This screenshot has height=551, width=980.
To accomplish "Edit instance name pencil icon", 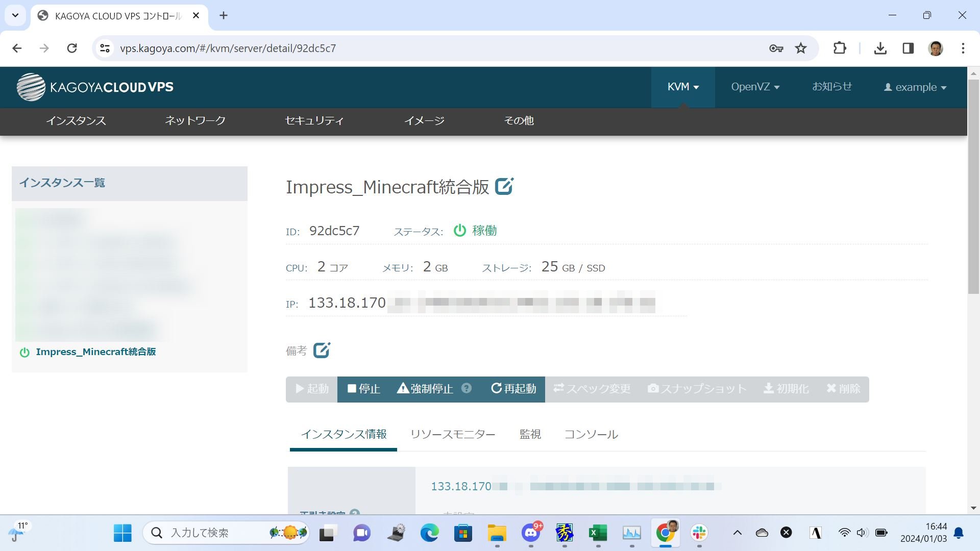I will click(x=504, y=186).
